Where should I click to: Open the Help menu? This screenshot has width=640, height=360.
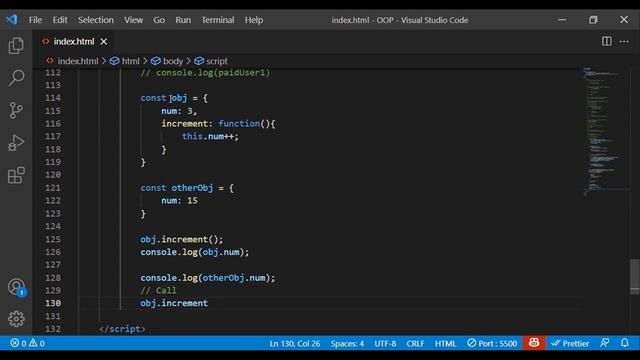pos(253,20)
